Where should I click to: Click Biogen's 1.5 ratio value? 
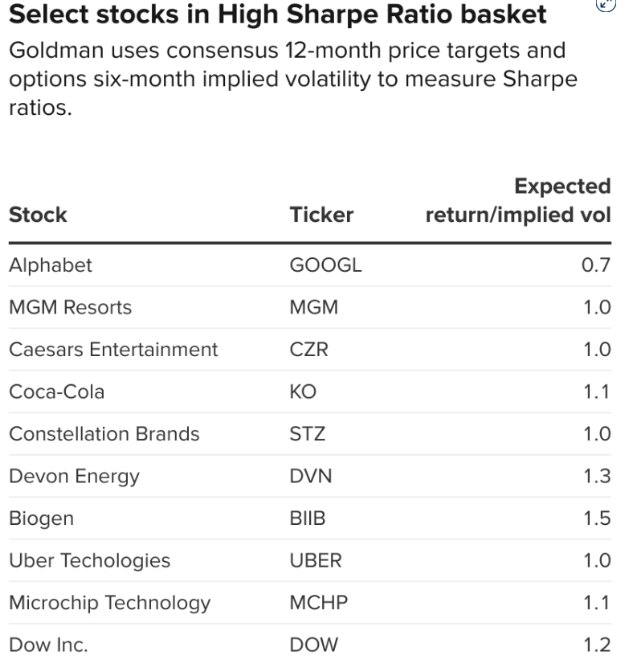coord(597,518)
